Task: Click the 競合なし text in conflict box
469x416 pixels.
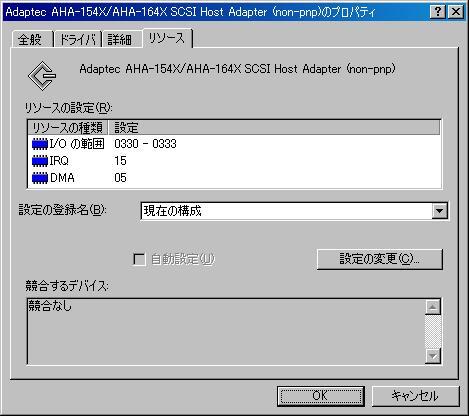Action: (50, 306)
